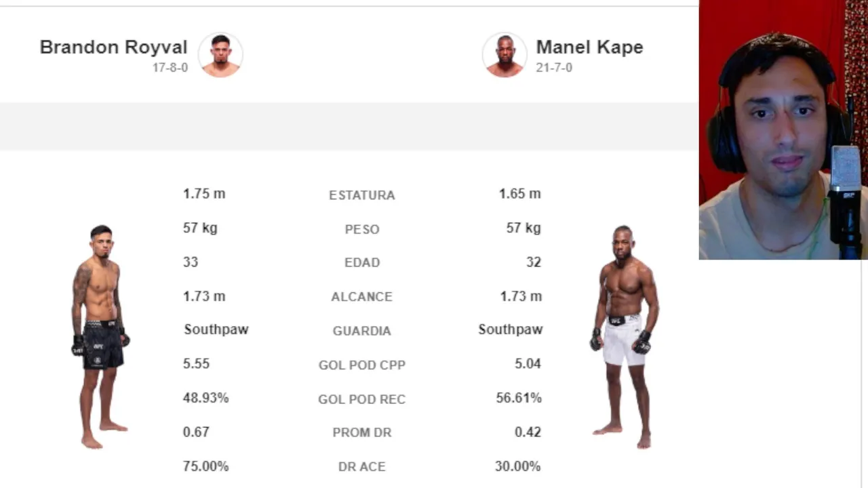Click the PROM DR stat label
Screen dimensions: 868x488
(x=362, y=432)
